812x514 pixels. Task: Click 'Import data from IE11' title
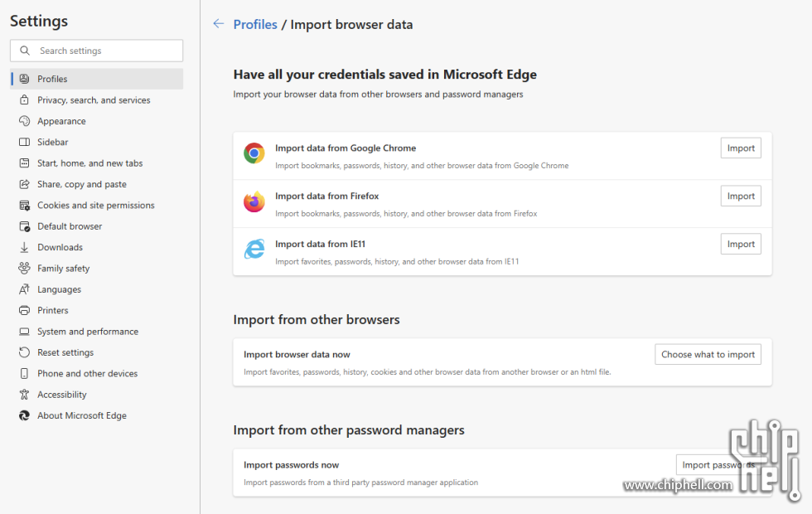pos(320,244)
